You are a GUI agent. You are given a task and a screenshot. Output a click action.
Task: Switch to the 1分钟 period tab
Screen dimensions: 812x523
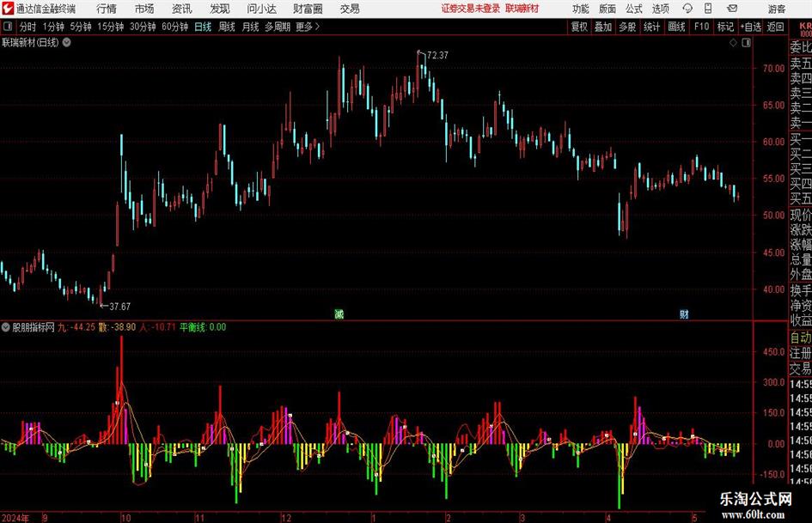53,27
